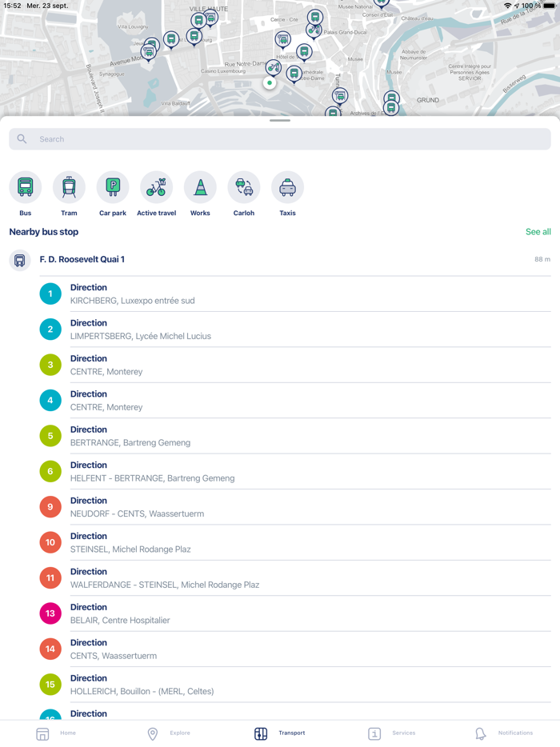Select bus line 10 badge
Screen dimensions: 560x747
[50, 542]
